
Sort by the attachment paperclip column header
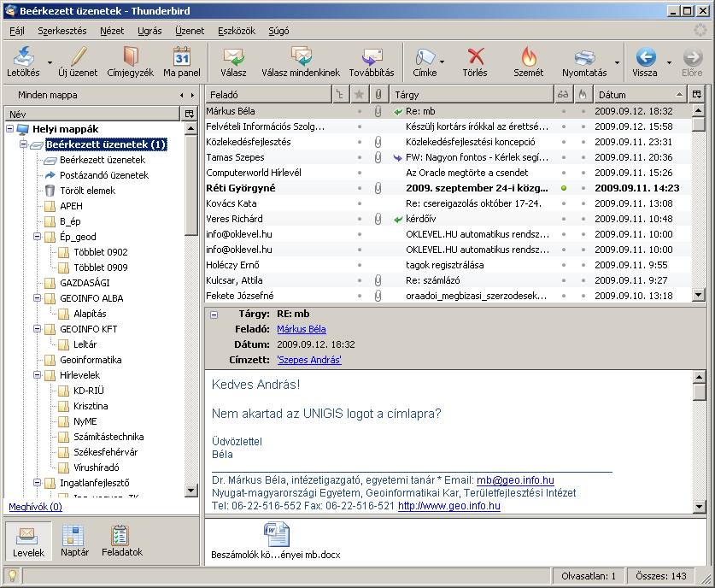pyautogui.click(x=378, y=94)
